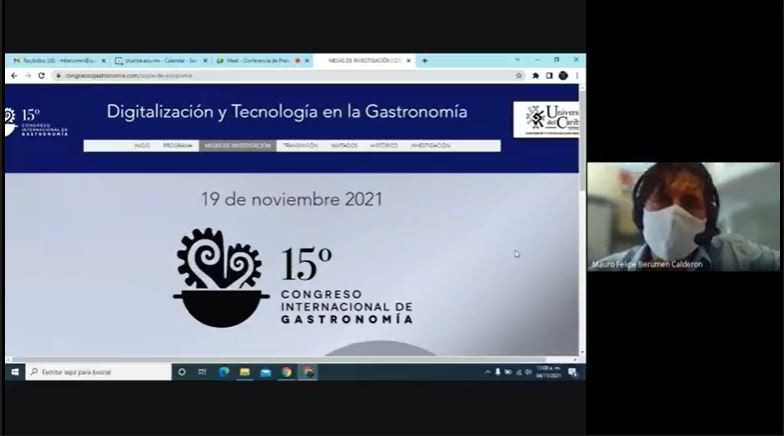Click the 15° Congreso logo in header
Image resolution: width=784 pixels, height=436 pixels.
tap(36, 122)
